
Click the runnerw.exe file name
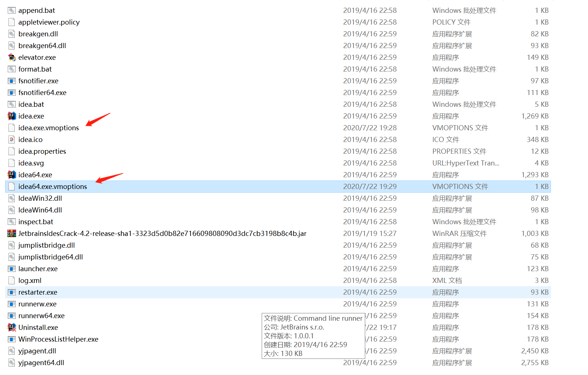(x=37, y=304)
